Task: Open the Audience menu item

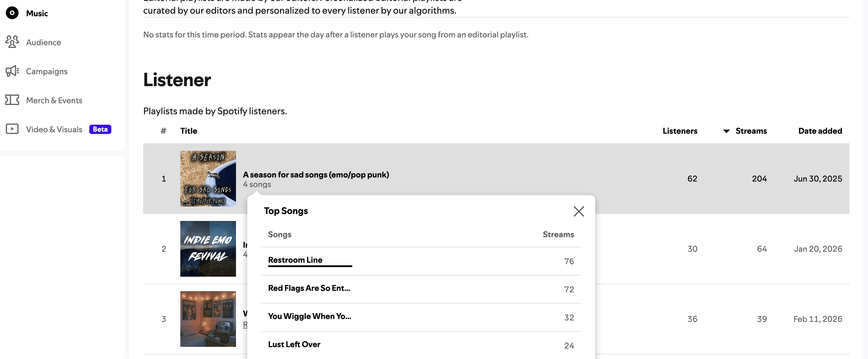Action: pos(43,42)
